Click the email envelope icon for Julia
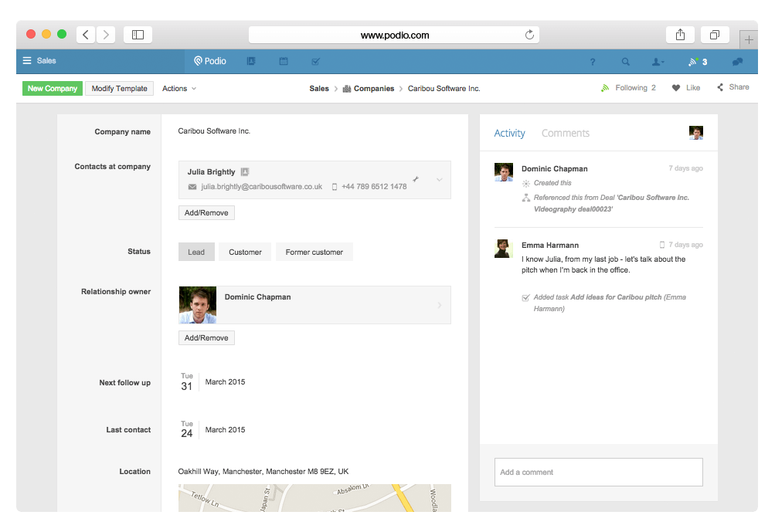 [192, 187]
